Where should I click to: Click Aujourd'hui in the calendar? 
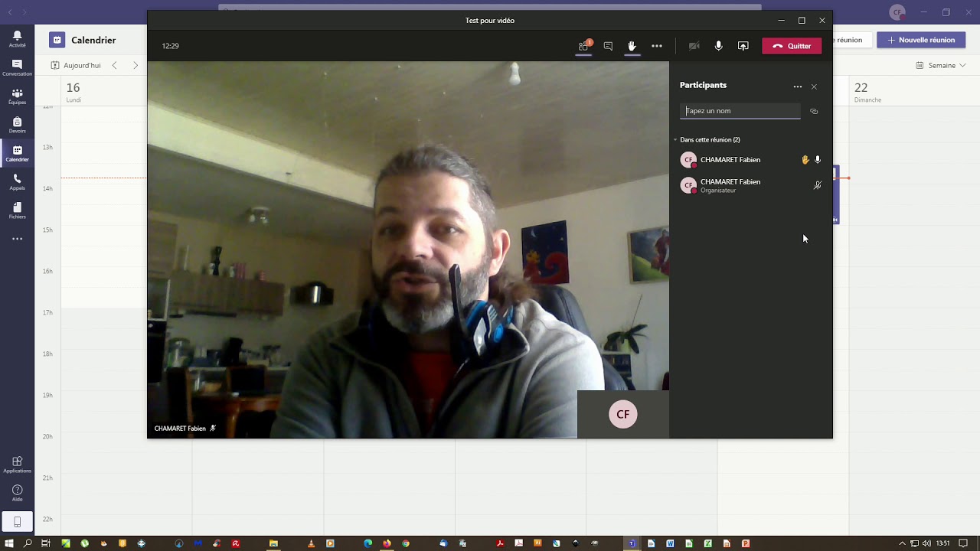[x=76, y=65]
